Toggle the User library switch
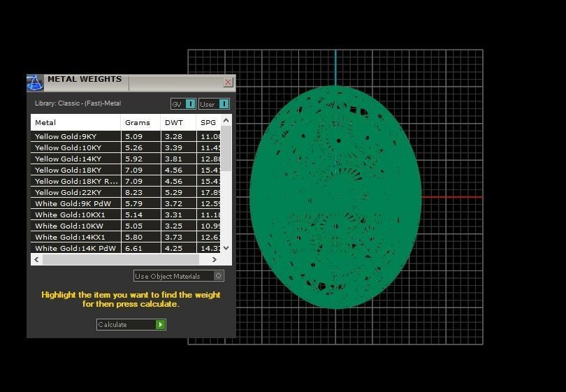Viewport: 566px width, 392px height. (214, 104)
